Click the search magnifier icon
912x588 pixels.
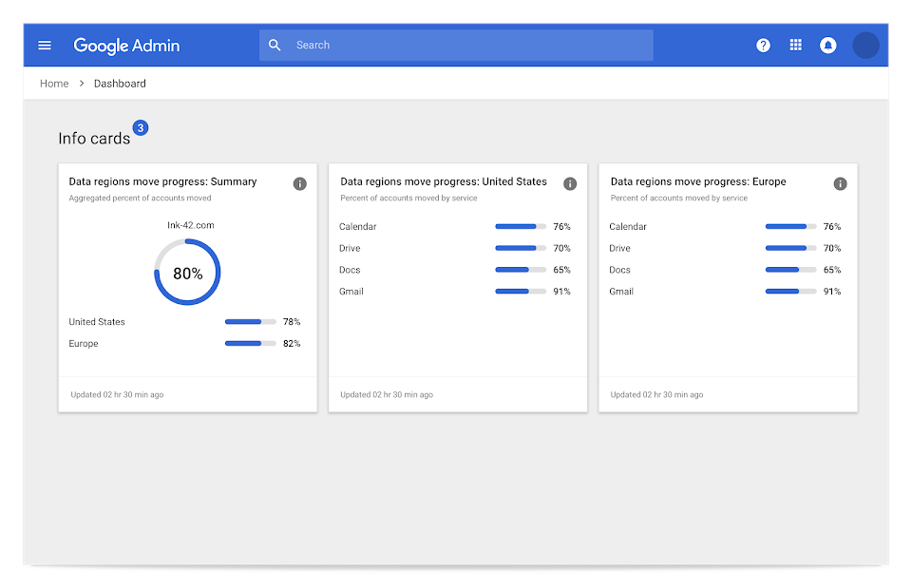click(275, 46)
